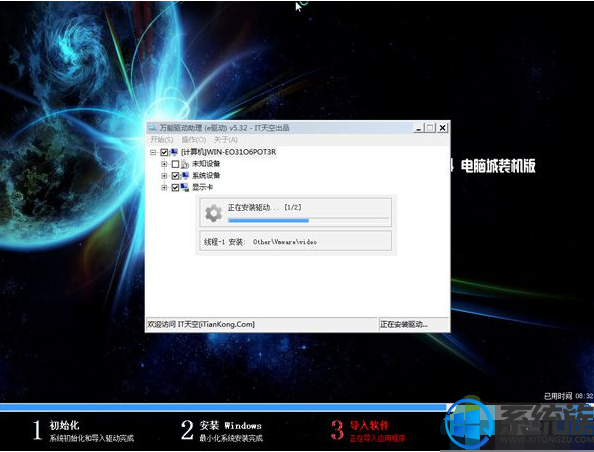Select the [计算机]WIN-EO31O6POT3R tree label
594x452 pixels.
228,152
